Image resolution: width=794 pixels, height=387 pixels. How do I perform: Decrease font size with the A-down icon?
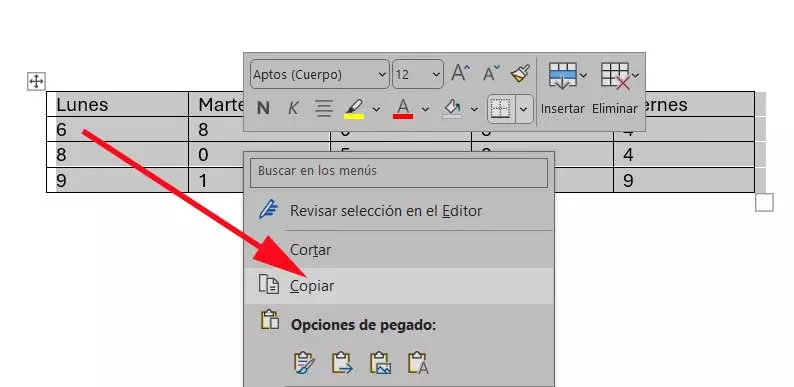pos(491,74)
